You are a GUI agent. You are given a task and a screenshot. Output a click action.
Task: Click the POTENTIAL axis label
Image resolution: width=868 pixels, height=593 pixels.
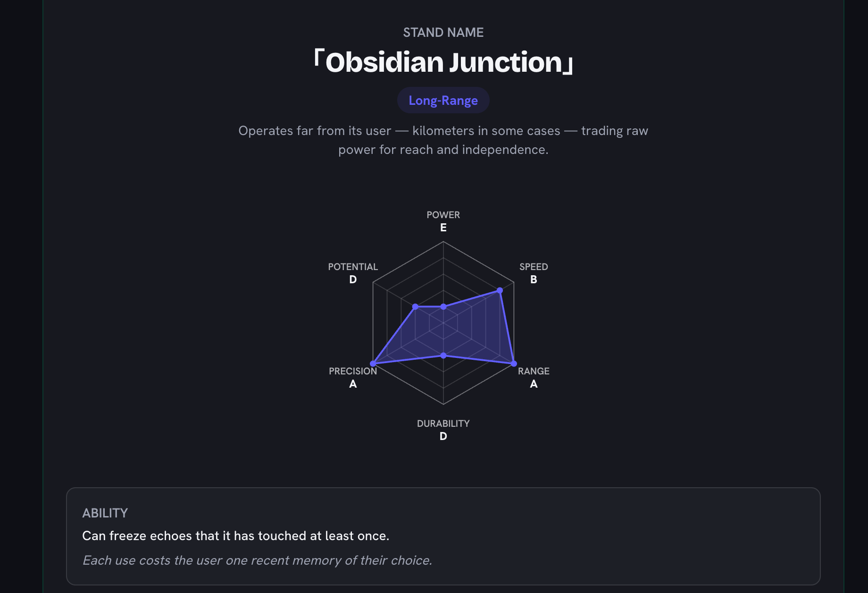coord(353,267)
